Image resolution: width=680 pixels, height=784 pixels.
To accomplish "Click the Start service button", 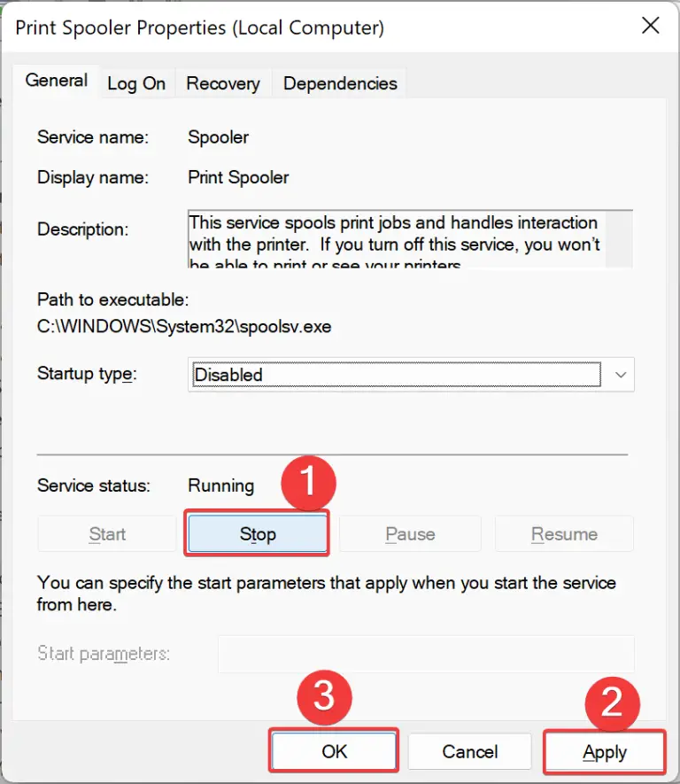I will (x=106, y=533).
